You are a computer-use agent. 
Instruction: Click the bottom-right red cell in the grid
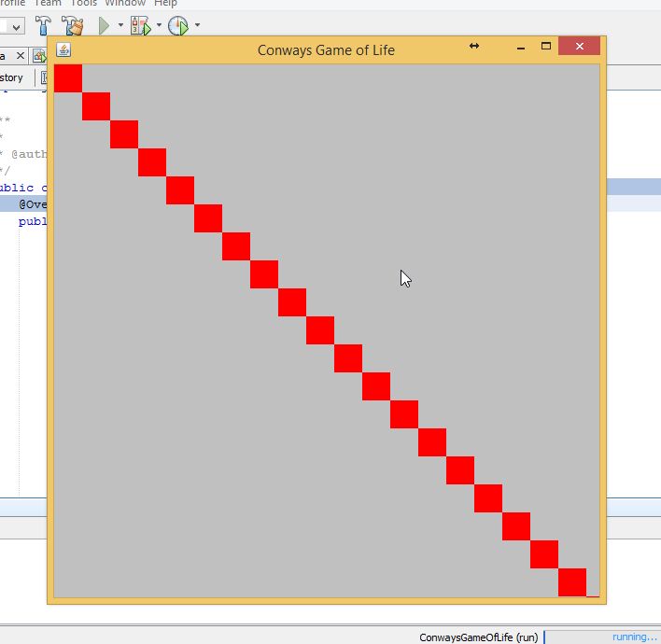coord(572,582)
